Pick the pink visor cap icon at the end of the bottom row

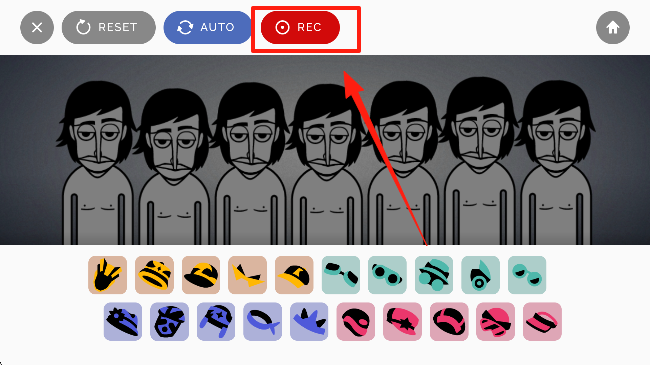point(542,321)
